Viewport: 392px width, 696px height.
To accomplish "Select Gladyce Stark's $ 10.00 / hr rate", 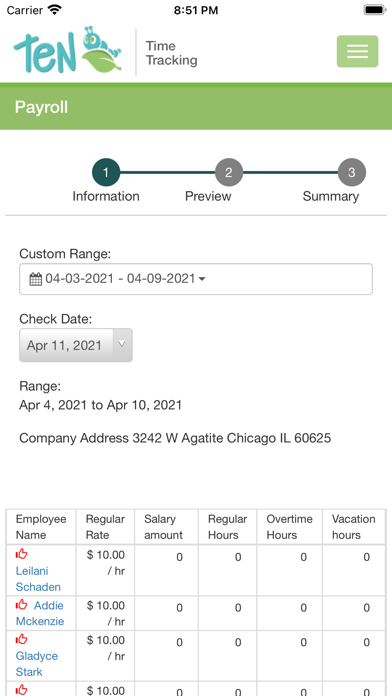I will click(x=106, y=648).
